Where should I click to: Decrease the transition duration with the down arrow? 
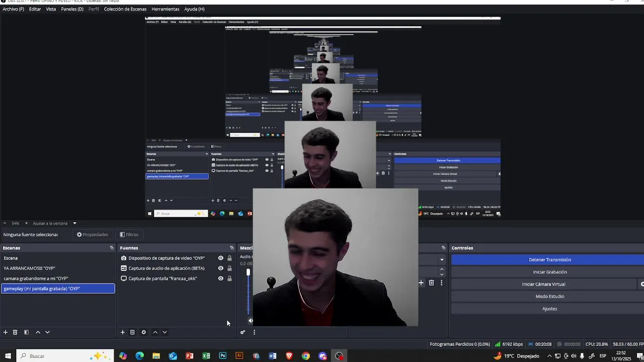point(442,275)
